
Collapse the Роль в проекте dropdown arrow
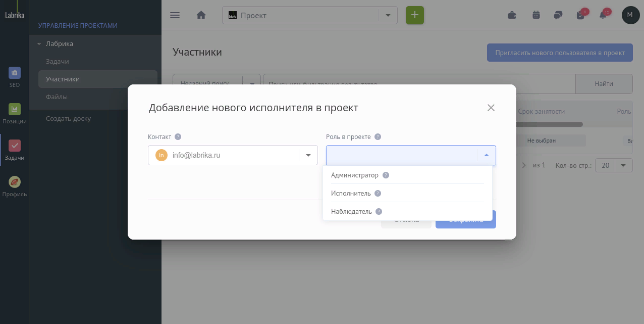(487, 155)
